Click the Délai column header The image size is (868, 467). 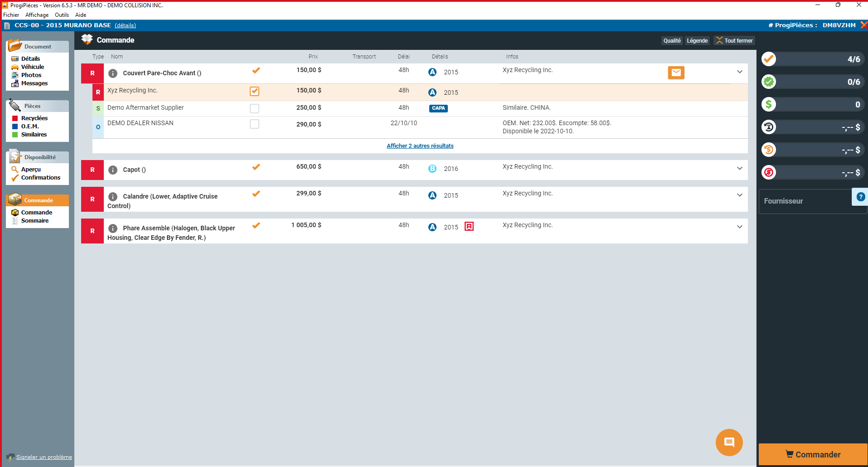click(403, 57)
